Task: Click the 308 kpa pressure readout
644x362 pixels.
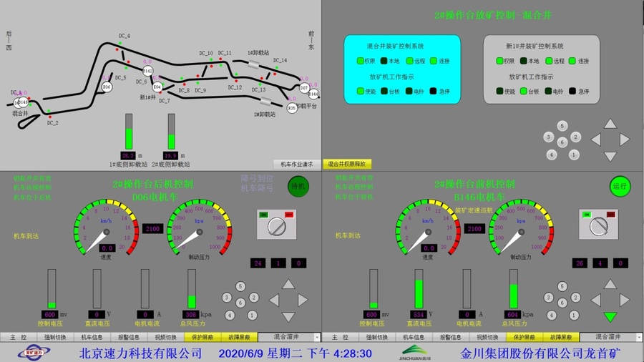Action: point(191,314)
